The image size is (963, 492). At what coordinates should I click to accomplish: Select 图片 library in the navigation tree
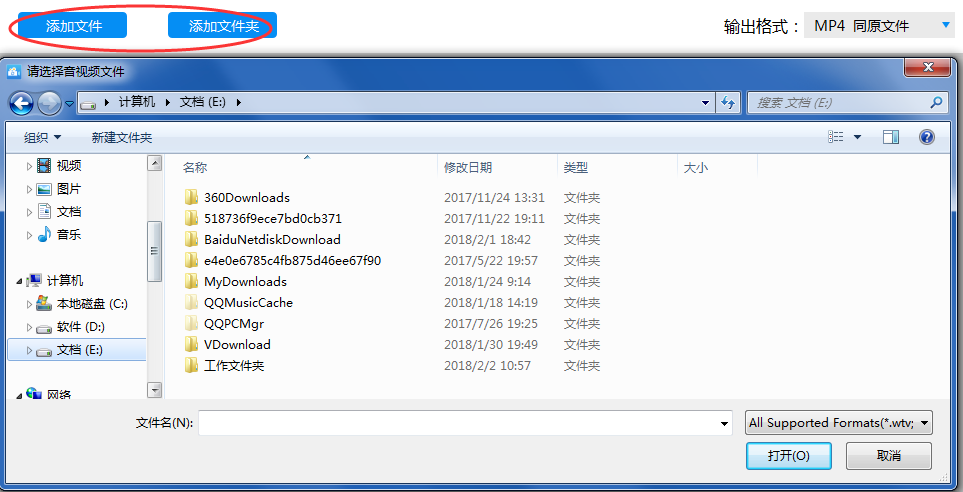coord(69,189)
